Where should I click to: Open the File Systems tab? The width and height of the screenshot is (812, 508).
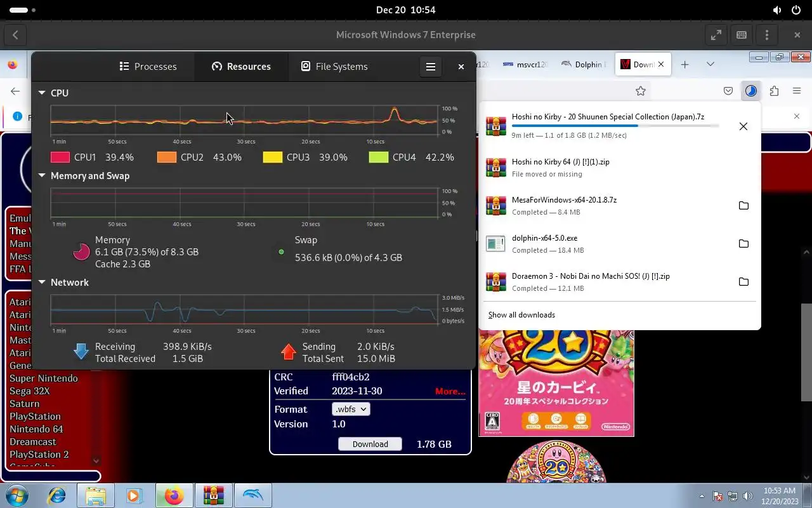[x=334, y=66]
